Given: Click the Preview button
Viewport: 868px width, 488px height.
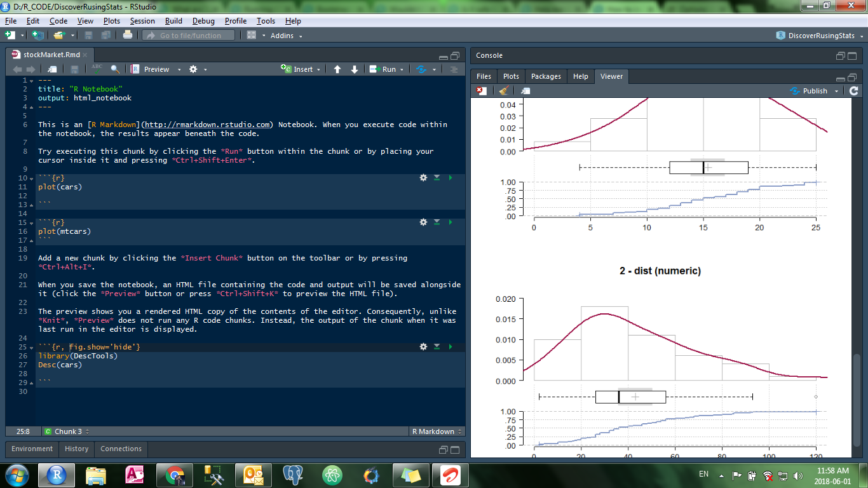Looking at the screenshot, I should coord(150,69).
